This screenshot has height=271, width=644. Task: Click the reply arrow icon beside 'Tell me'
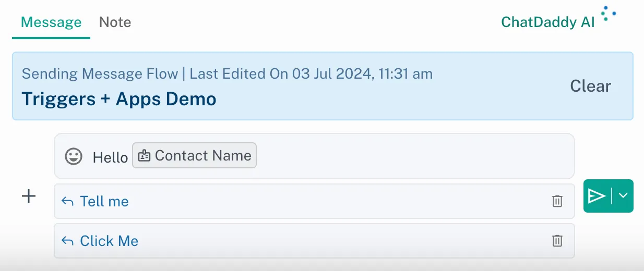(x=67, y=201)
